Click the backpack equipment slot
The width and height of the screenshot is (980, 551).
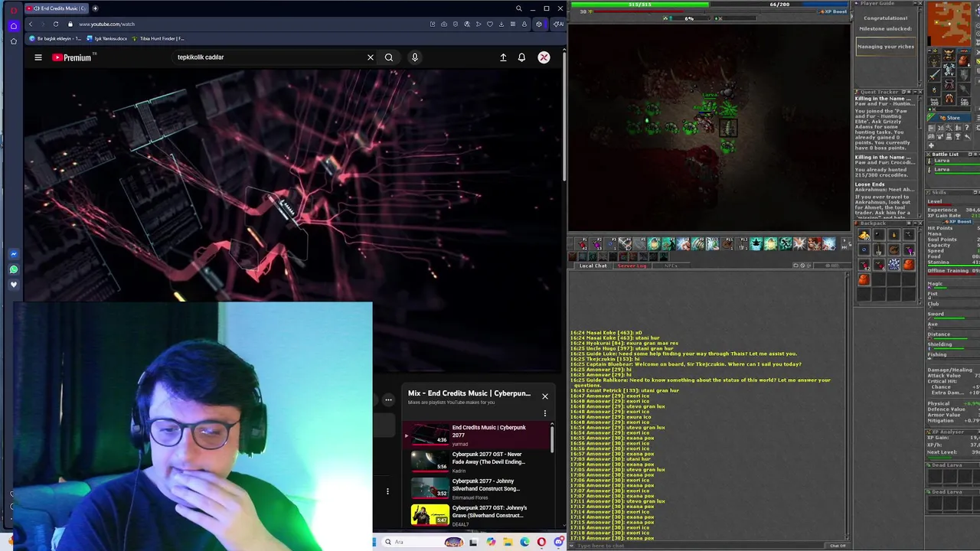click(x=963, y=60)
